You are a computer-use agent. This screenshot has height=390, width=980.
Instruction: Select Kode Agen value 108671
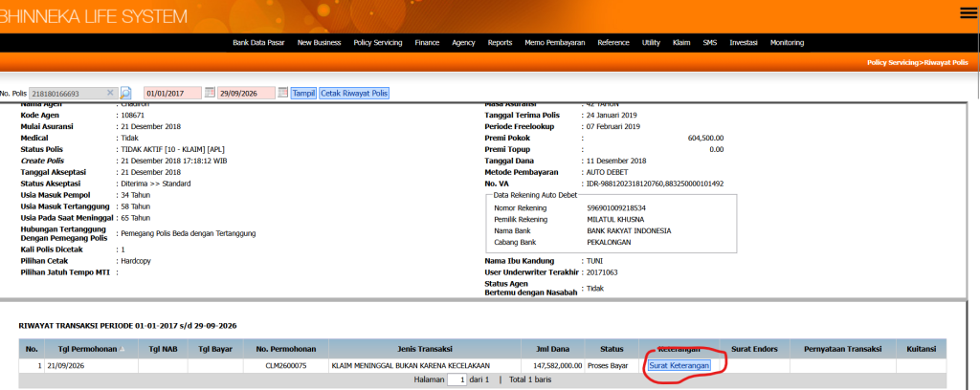point(133,116)
